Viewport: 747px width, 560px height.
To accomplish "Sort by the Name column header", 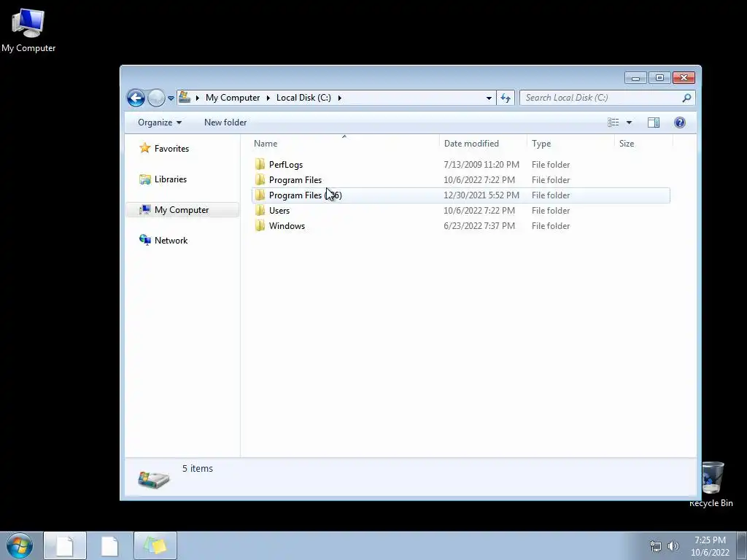I will [345, 144].
